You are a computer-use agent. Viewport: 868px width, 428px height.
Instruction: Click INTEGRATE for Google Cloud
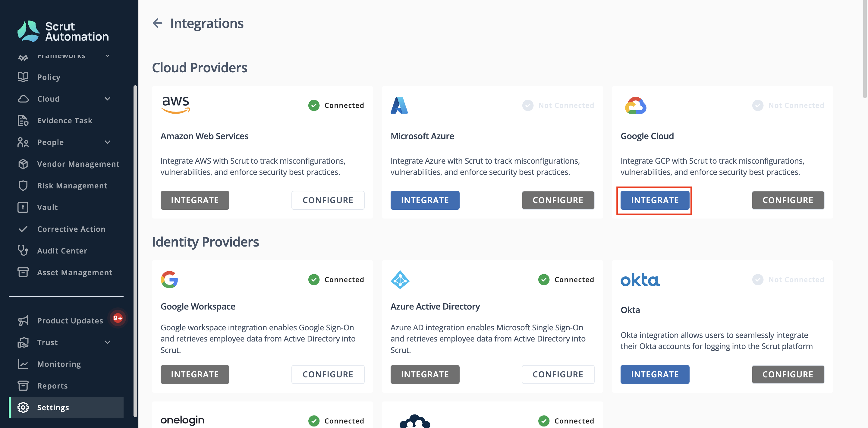[655, 200]
